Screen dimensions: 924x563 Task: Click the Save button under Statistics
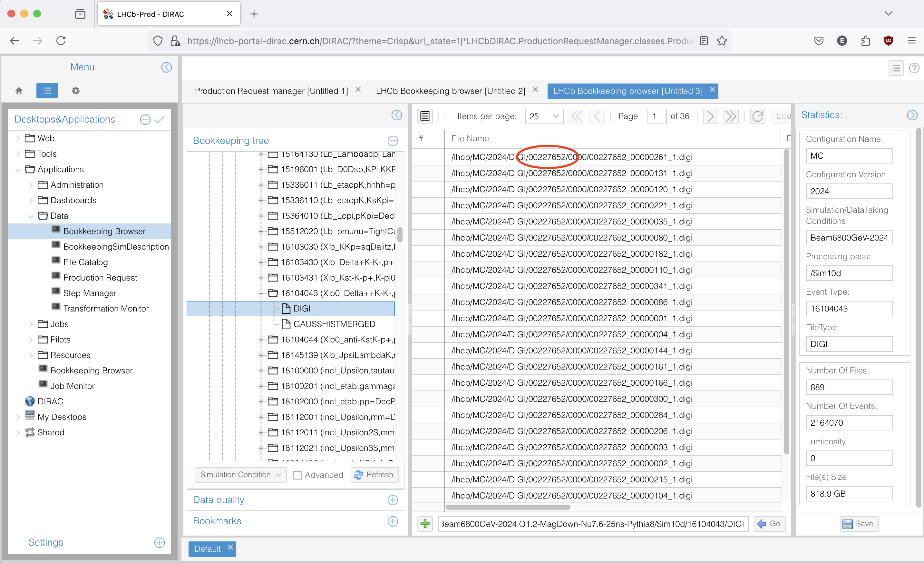(859, 524)
